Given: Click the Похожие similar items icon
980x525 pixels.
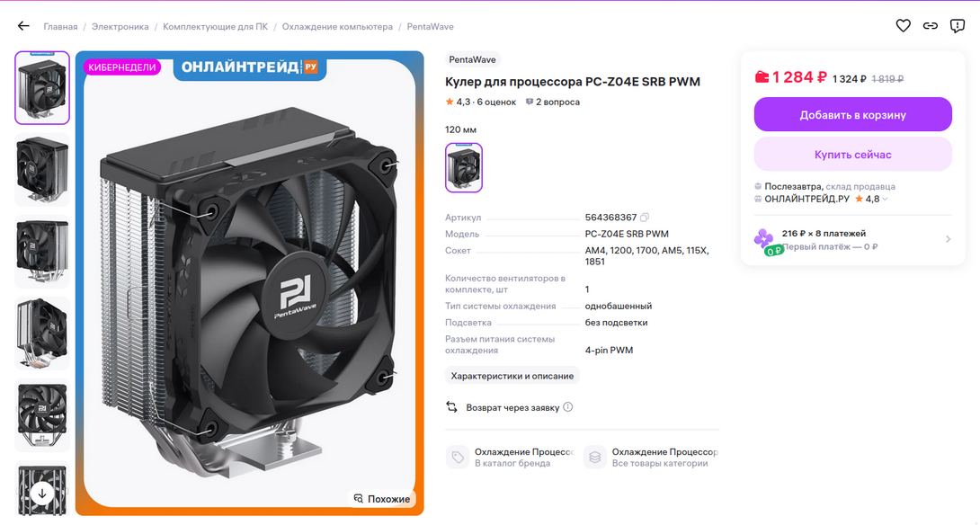Looking at the screenshot, I should point(359,498).
